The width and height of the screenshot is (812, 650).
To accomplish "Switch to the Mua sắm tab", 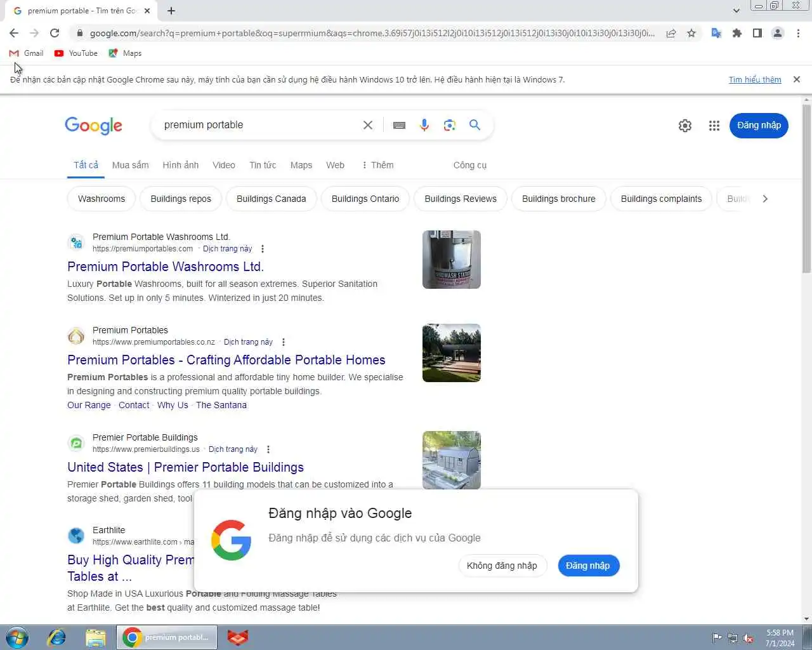I will coord(131,165).
